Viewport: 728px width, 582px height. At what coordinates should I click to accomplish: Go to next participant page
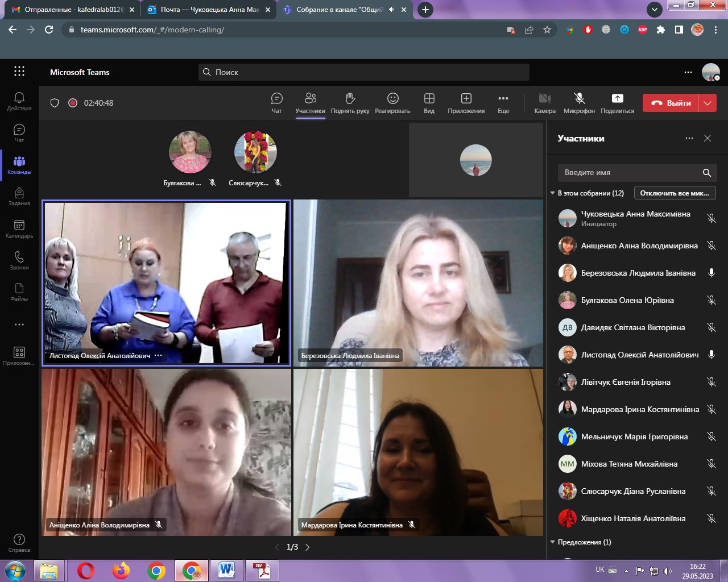point(308,547)
